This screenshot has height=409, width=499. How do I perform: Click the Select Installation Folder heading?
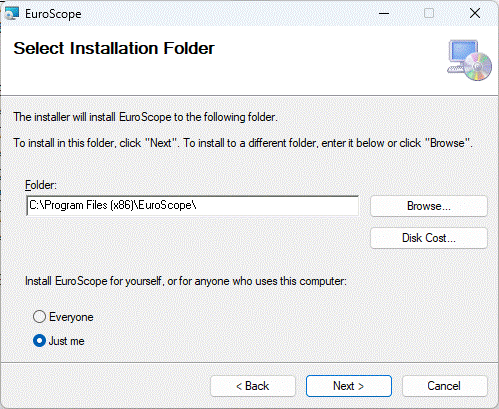pos(114,49)
